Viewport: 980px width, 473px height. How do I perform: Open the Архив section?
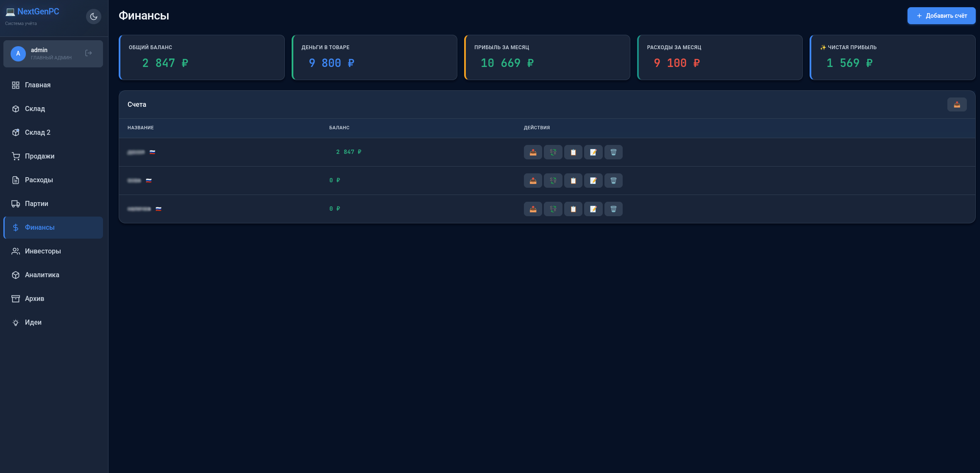point(53,299)
